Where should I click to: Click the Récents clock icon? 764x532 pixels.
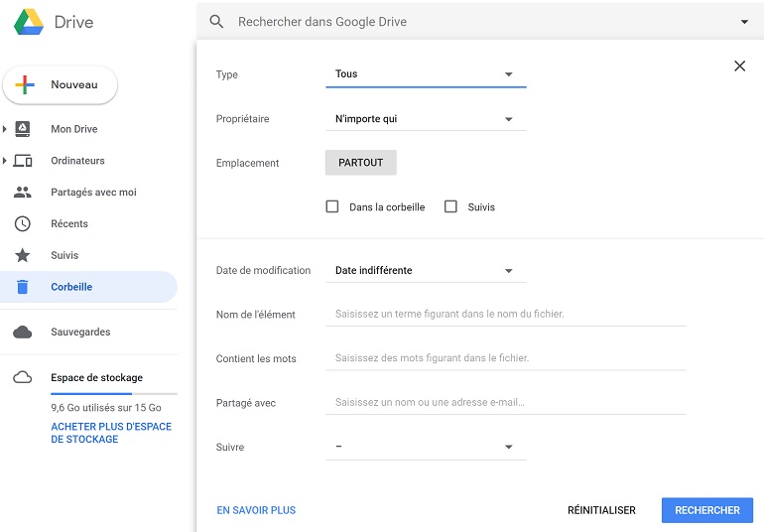point(23,224)
